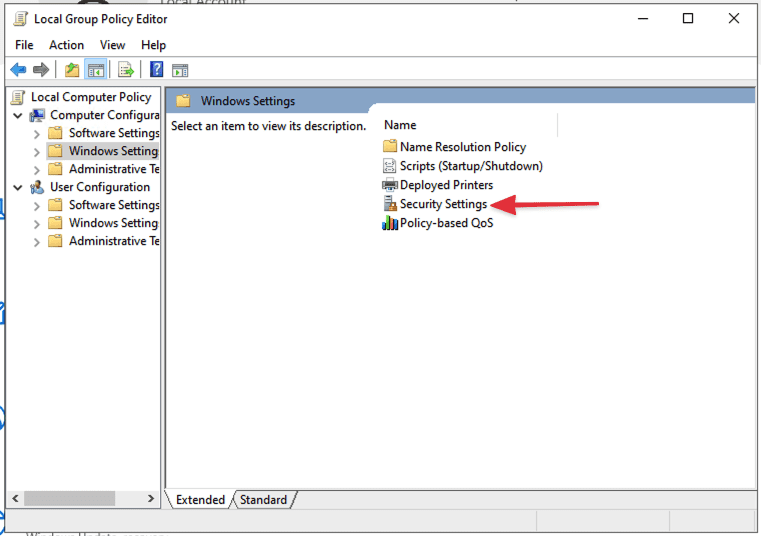Switch to the Standard tab
761x536 pixels.
pos(263,500)
